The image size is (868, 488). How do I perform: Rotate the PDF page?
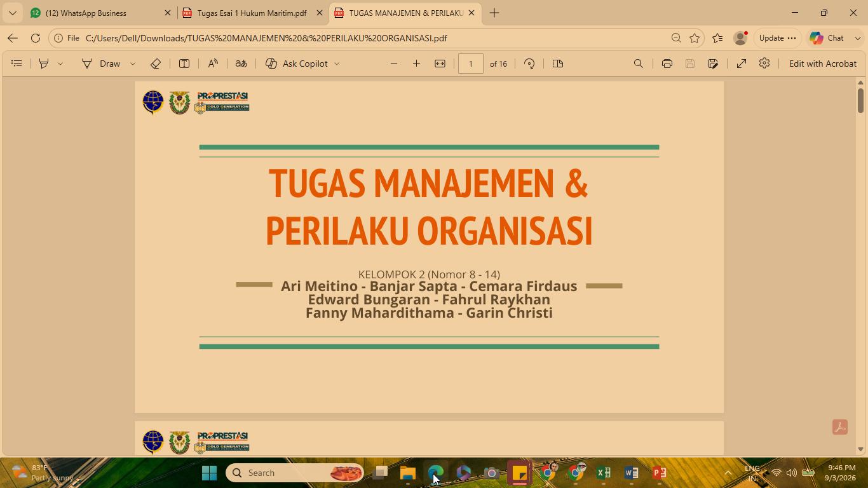529,64
